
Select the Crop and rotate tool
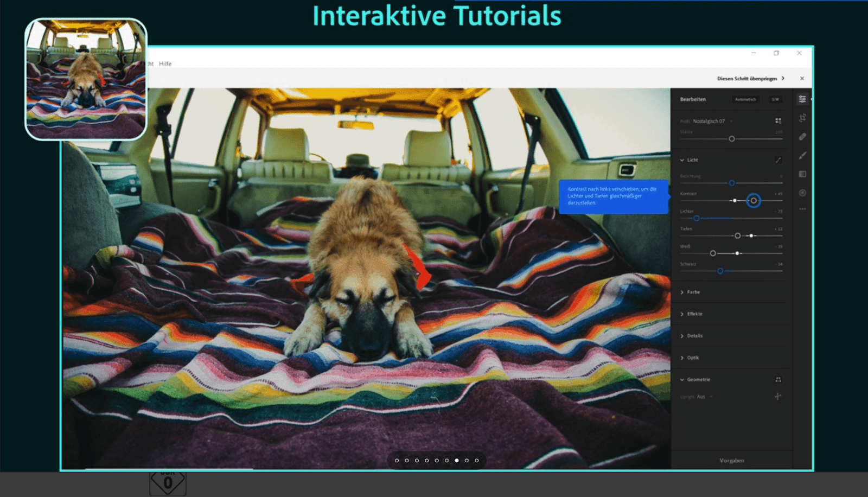coord(802,118)
